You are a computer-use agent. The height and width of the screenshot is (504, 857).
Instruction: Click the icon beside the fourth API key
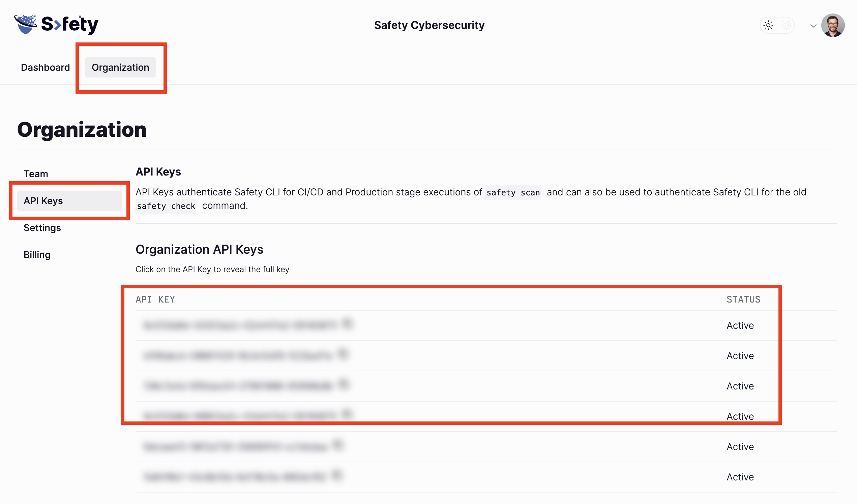point(347,414)
